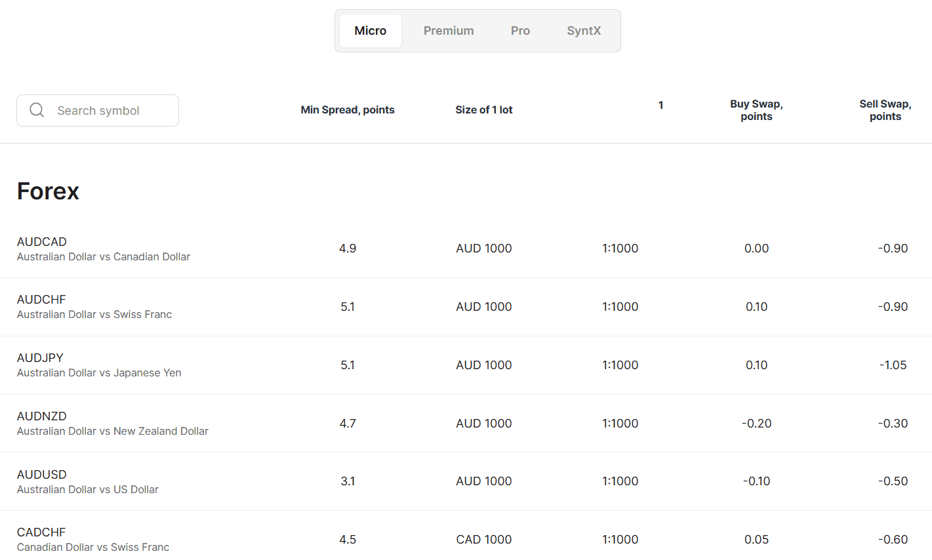
Task: Open the AUDJPY instrument row
Action: [40, 357]
